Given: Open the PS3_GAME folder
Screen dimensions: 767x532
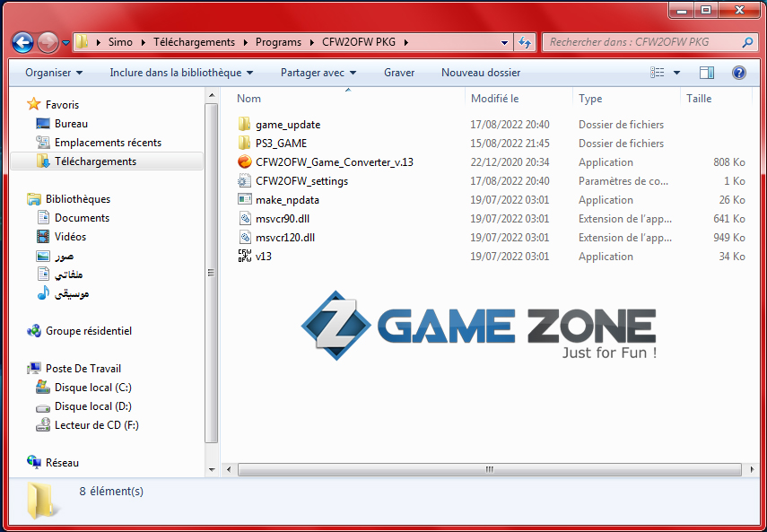Looking at the screenshot, I should click(x=281, y=144).
